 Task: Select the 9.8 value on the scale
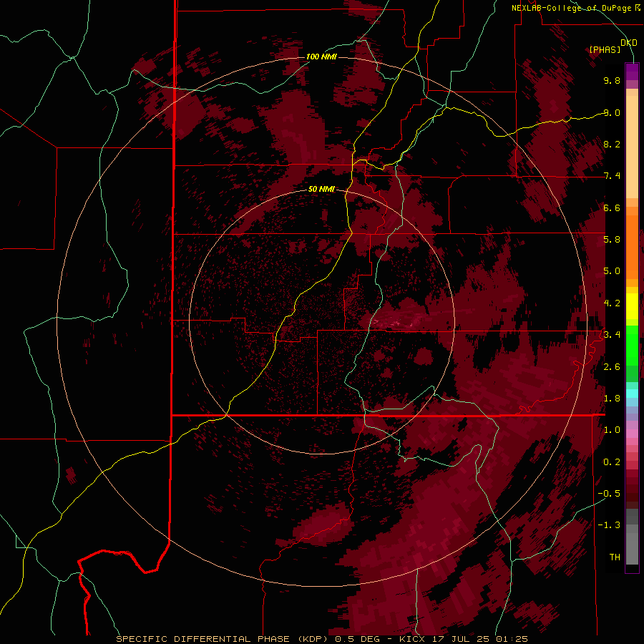pyautogui.click(x=612, y=80)
